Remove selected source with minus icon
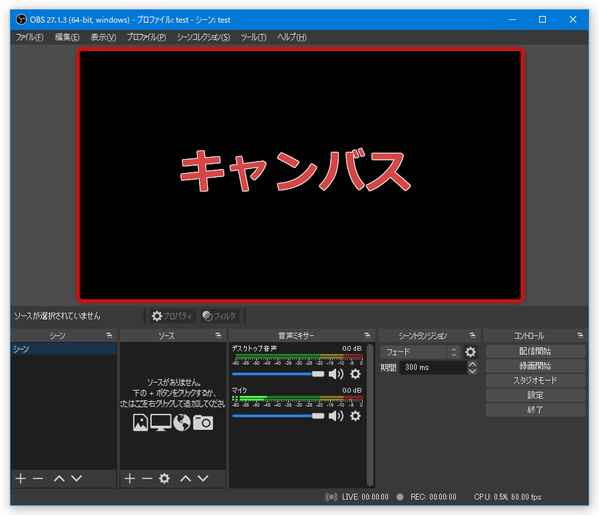The image size is (599, 515). pyautogui.click(x=147, y=478)
